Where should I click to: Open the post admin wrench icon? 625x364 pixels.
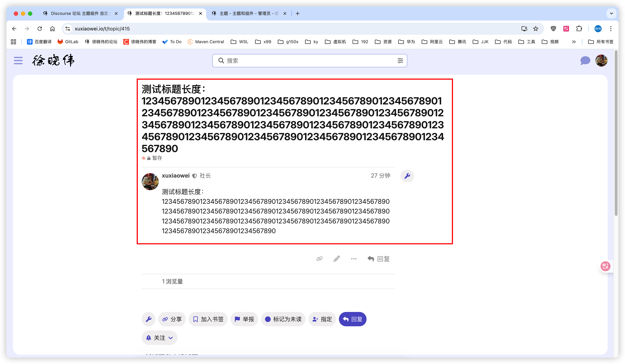pos(407,176)
